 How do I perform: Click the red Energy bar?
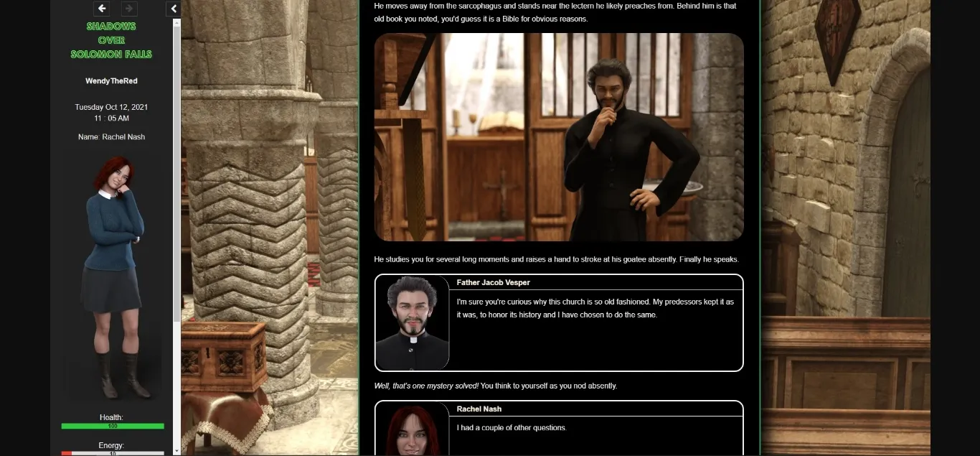coord(112,453)
